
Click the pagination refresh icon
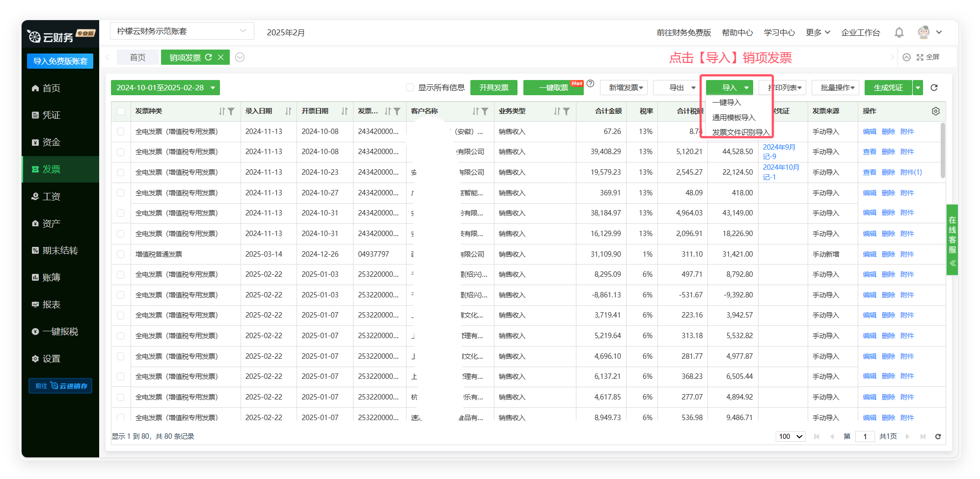938,436
